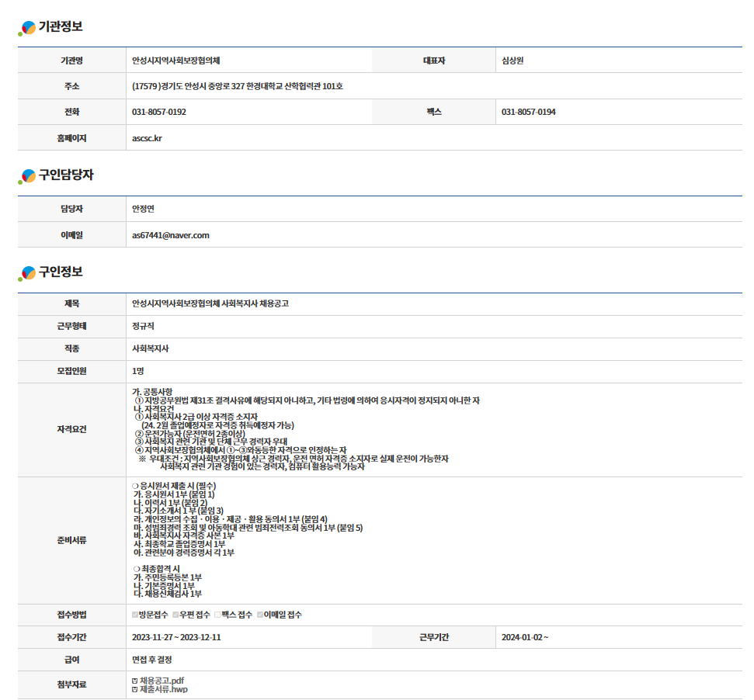The width and height of the screenshot is (754, 700).
Task: Click the file icon beside 채용공고.pdf
Action: coord(135,681)
